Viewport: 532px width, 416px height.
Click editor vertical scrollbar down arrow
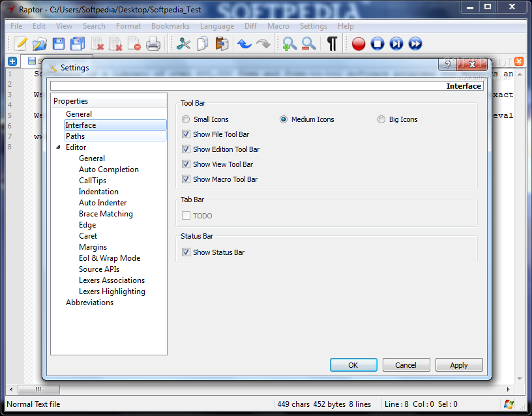[520, 379]
